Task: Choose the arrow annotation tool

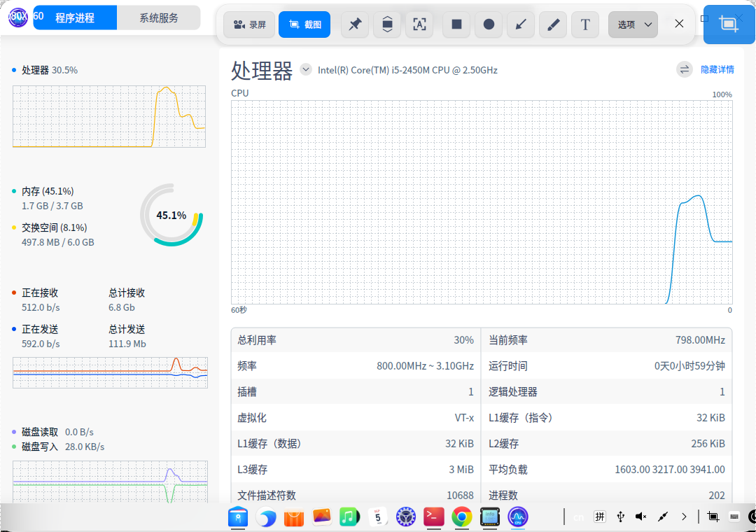Action: 521,24
